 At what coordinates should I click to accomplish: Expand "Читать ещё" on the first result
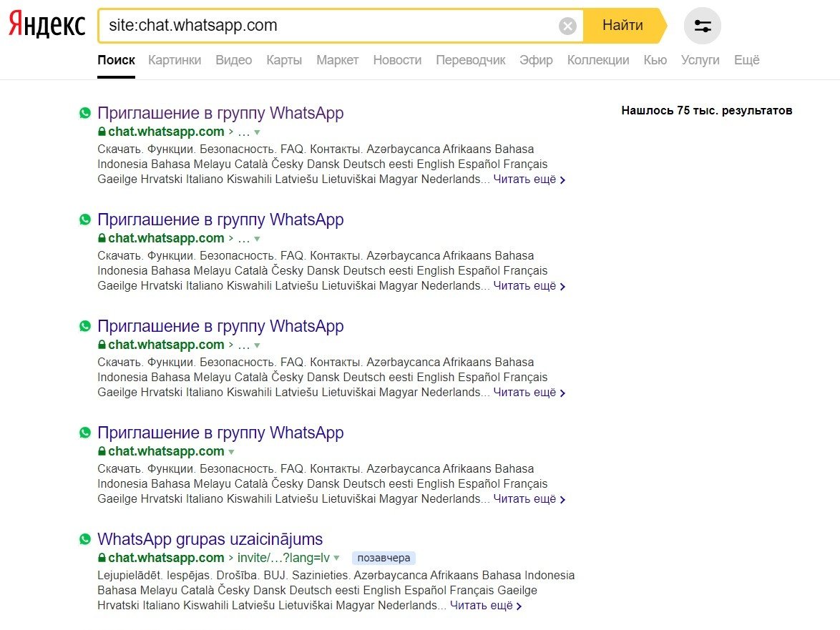pyautogui.click(x=529, y=179)
